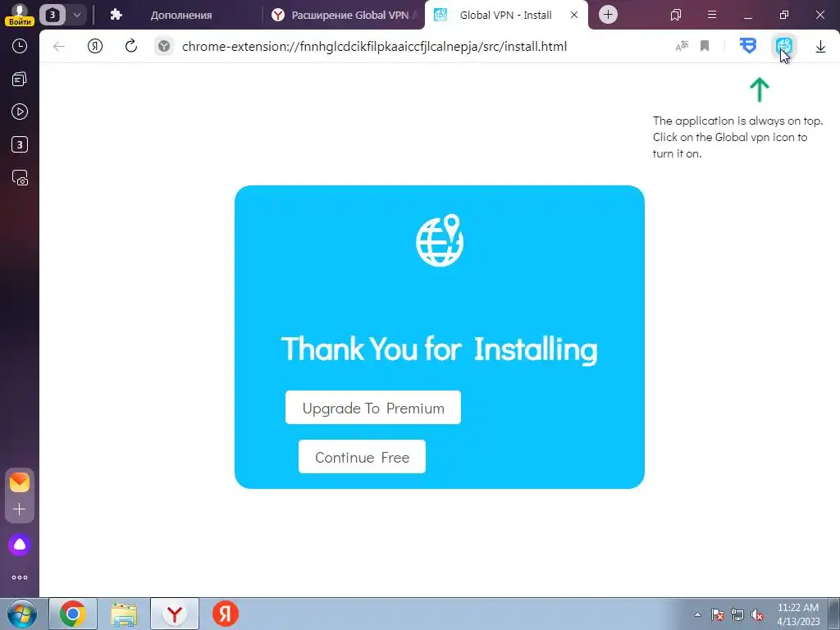This screenshot has width=840, height=630.
Task: Open the Windows Start button
Action: (x=22, y=614)
